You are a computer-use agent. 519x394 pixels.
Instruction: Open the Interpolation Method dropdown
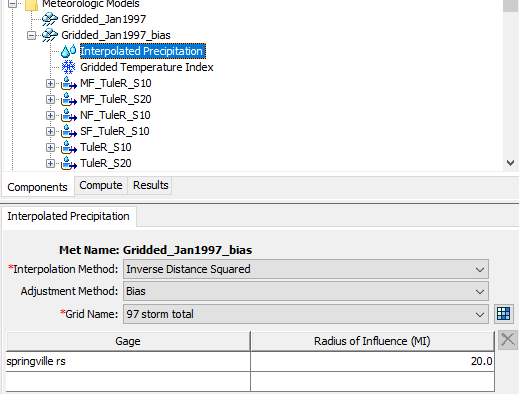coord(306,269)
